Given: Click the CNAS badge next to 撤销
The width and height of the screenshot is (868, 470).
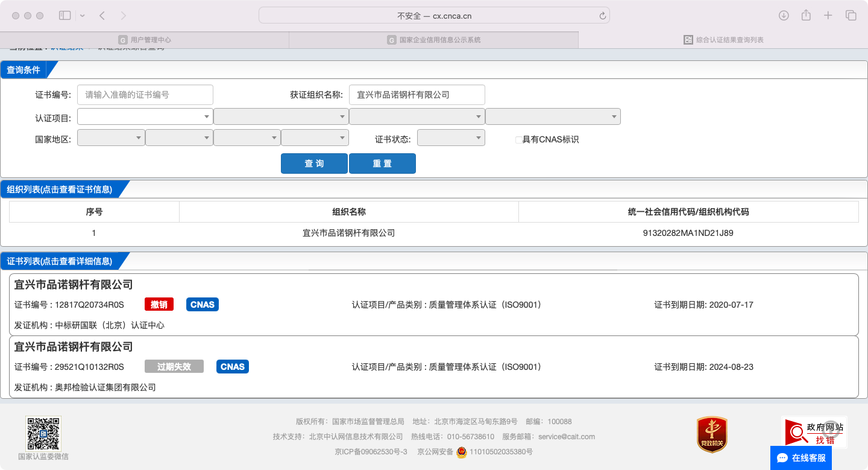Looking at the screenshot, I should 203,305.
